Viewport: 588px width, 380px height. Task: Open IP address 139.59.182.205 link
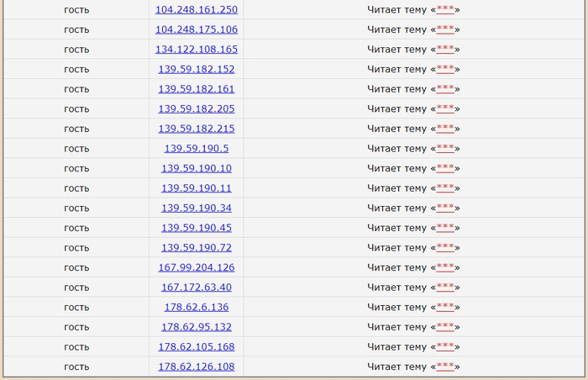coord(197,109)
